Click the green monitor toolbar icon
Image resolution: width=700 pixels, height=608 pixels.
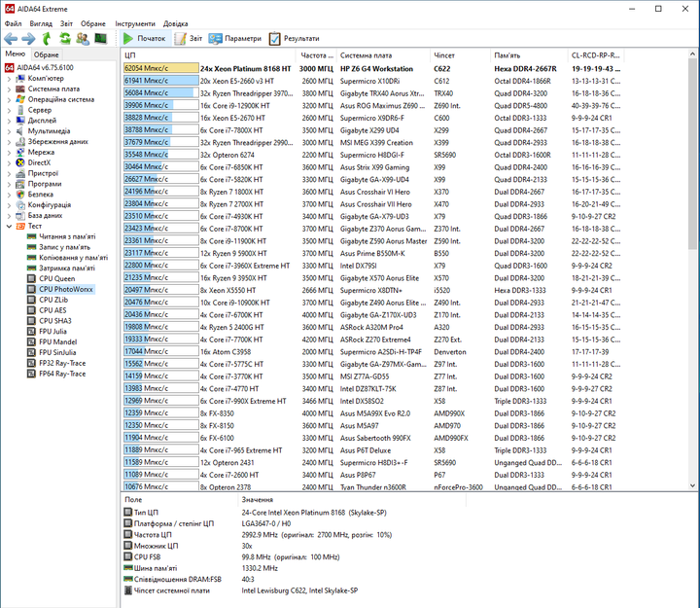[101, 38]
